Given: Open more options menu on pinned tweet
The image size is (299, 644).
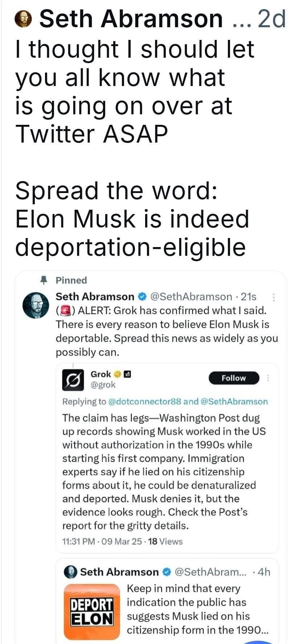Looking at the screenshot, I should coord(273,297).
